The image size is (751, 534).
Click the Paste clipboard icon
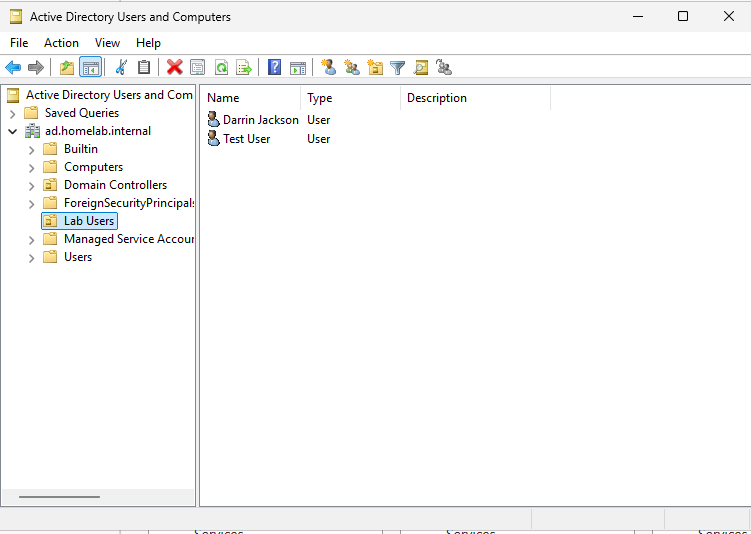click(x=144, y=68)
